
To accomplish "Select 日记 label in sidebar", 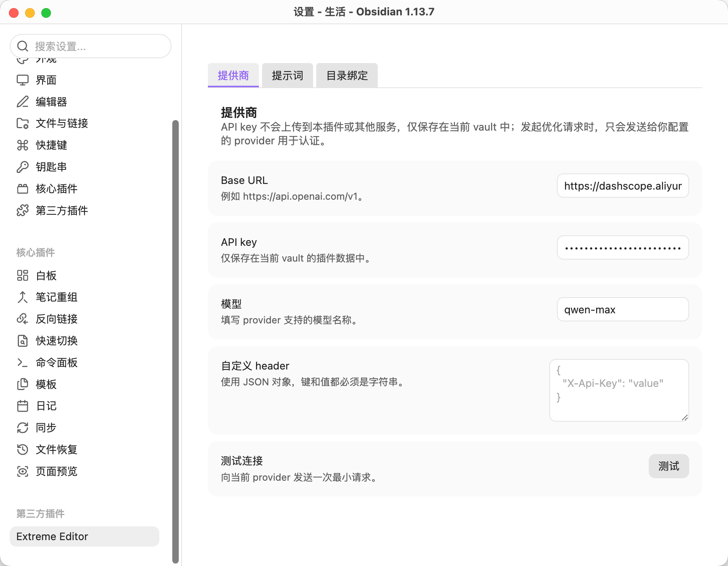I will [46, 406].
